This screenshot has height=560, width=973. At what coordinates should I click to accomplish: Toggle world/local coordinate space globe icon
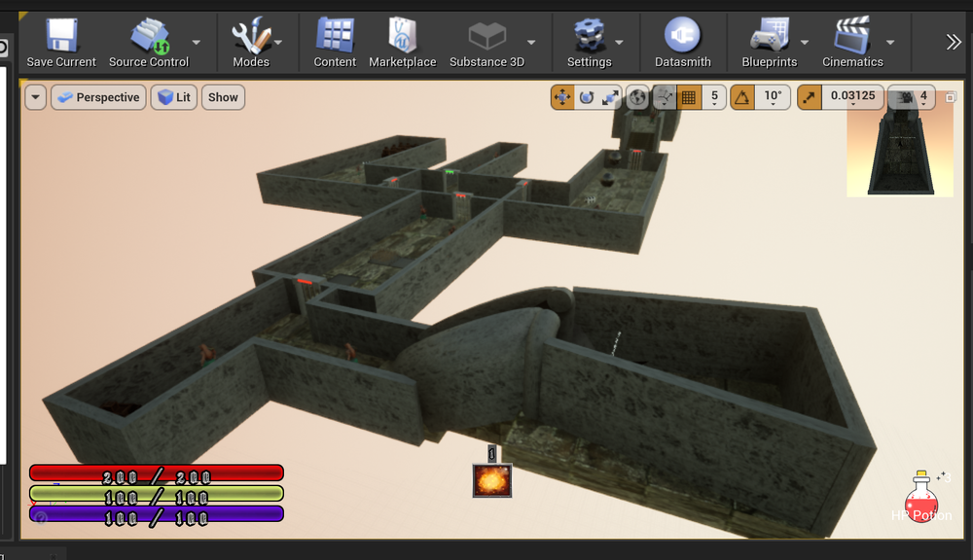638,97
